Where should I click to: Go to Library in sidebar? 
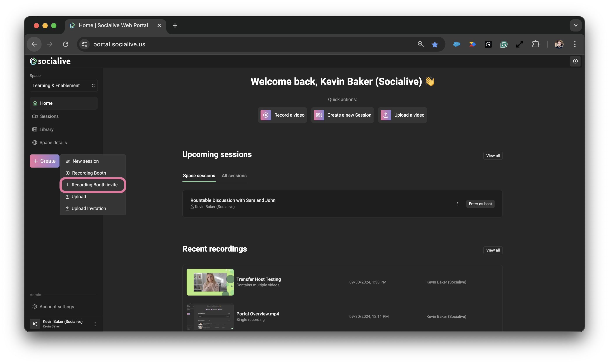(46, 129)
